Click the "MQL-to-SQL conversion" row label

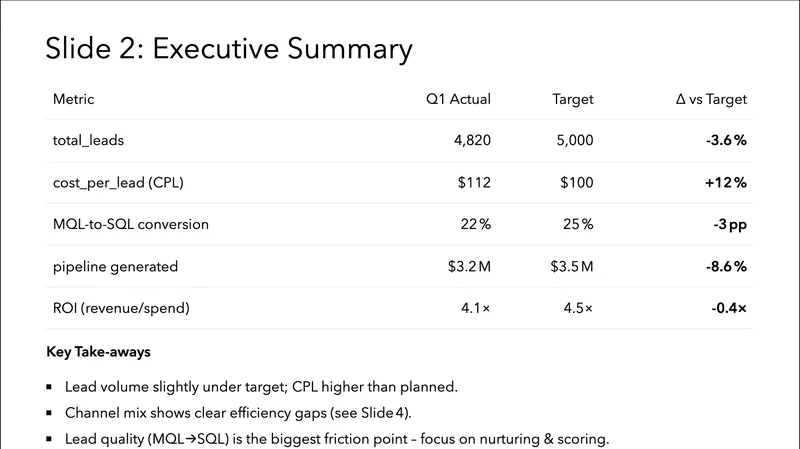coord(131,225)
